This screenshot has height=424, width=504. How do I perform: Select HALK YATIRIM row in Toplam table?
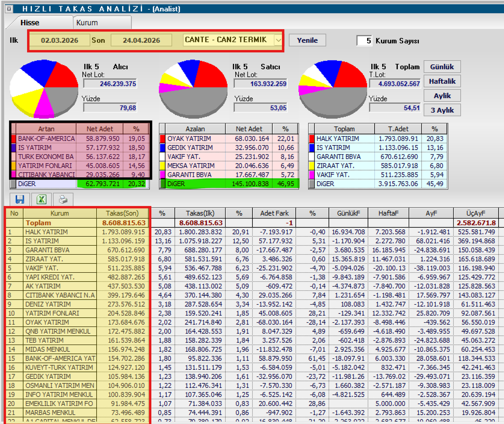[378, 138]
